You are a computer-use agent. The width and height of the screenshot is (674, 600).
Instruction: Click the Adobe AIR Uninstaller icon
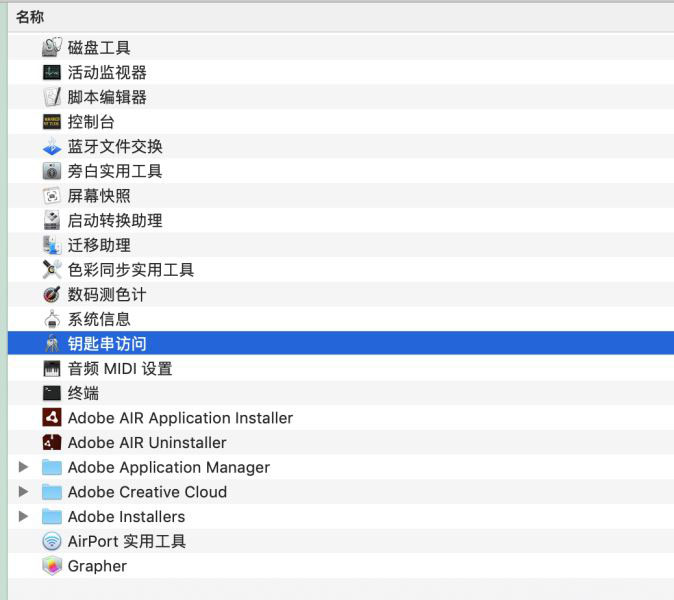click(x=52, y=442)
